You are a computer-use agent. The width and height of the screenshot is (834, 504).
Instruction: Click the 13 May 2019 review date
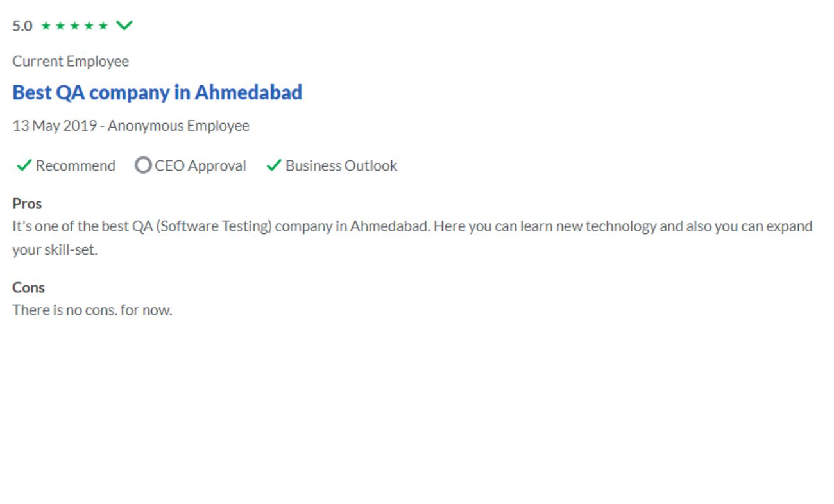coord(54,126)
